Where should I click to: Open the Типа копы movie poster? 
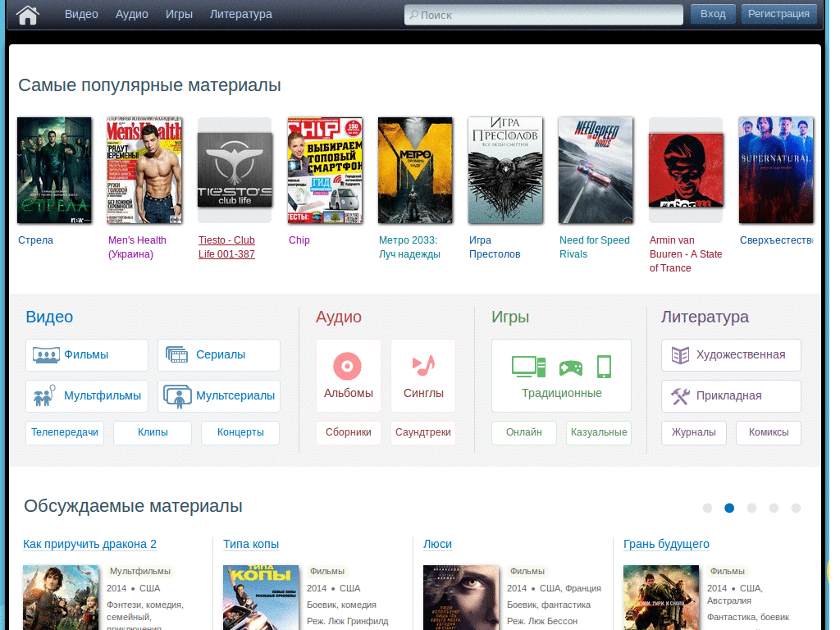click(261, 597)
